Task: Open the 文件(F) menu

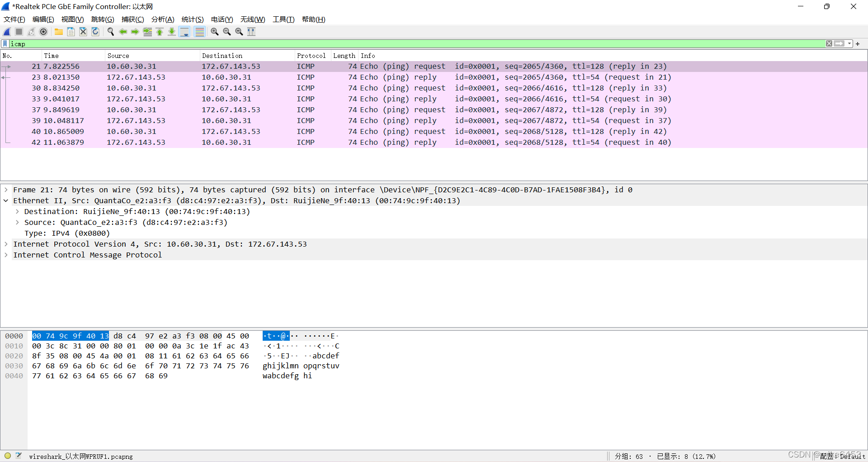Action: [14, 19]
